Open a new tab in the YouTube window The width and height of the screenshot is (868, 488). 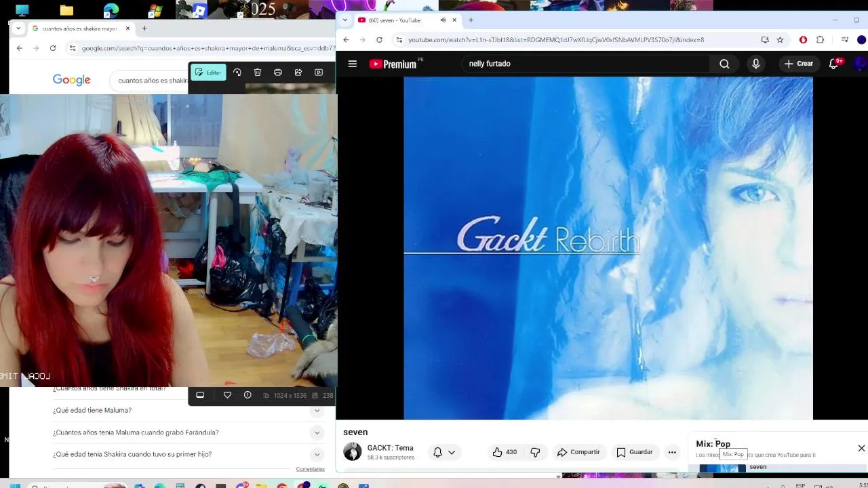471,20
